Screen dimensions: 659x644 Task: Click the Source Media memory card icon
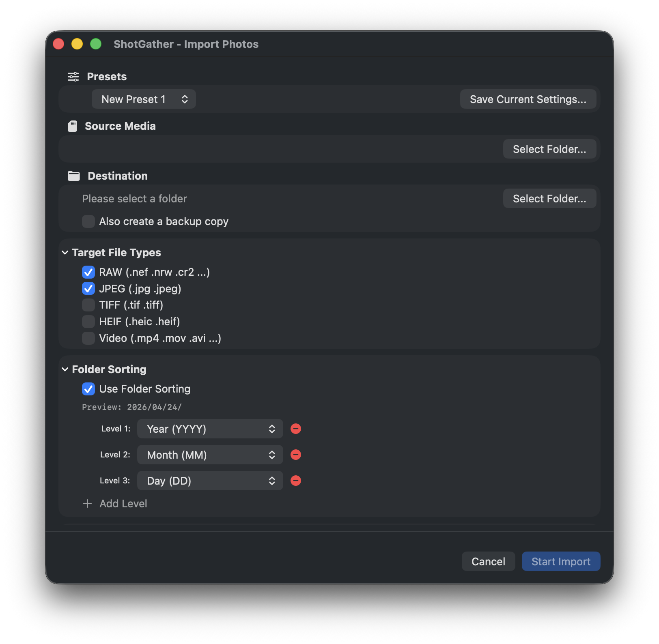coord(73,126)
